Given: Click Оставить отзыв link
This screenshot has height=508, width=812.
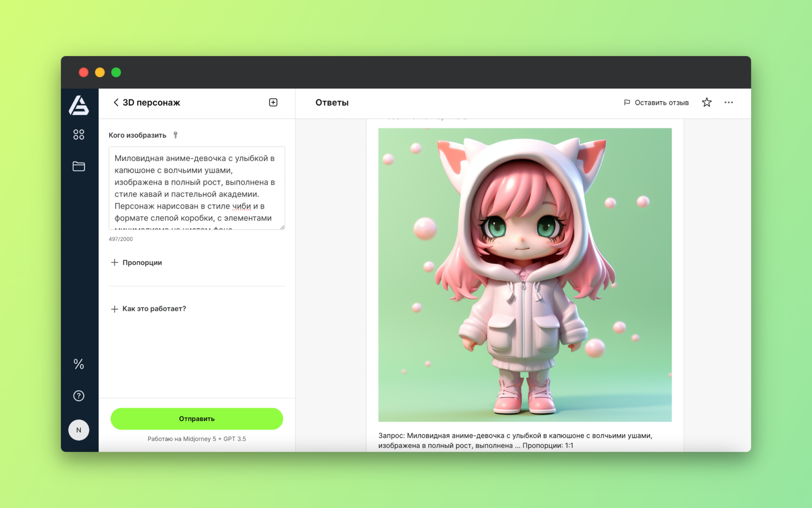Looking at the screenshot, I should [x=662, y=103].
